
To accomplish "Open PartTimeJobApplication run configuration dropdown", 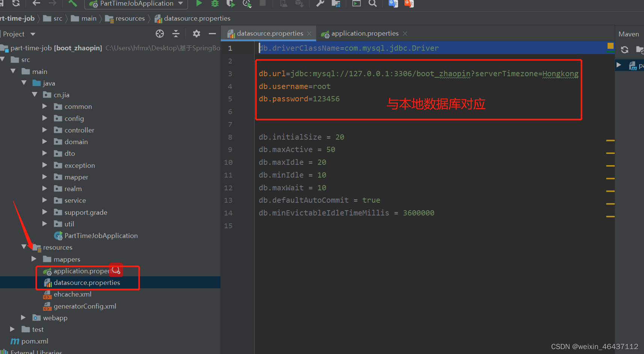I will pos(136,4).
